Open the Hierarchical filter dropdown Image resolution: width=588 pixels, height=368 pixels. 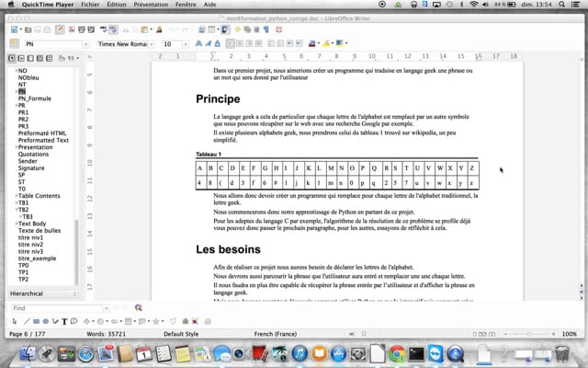pos(43,293)
